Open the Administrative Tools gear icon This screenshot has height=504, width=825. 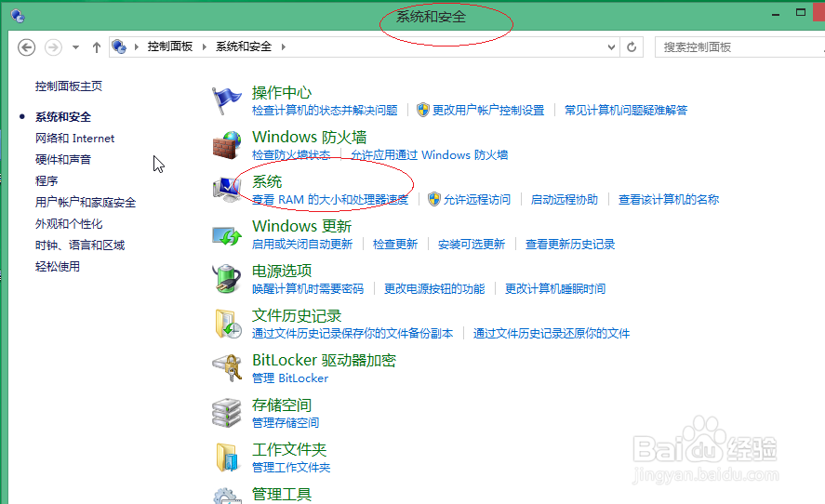pyautogui.click(x=227, y=497)
